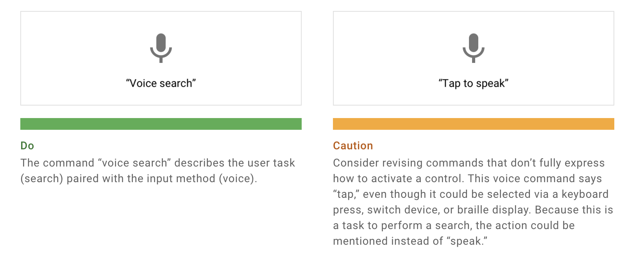This screenshot has height=258, width=644.
Task: Click the orange Caution indicator bar
Action: (x=474, y=124)
